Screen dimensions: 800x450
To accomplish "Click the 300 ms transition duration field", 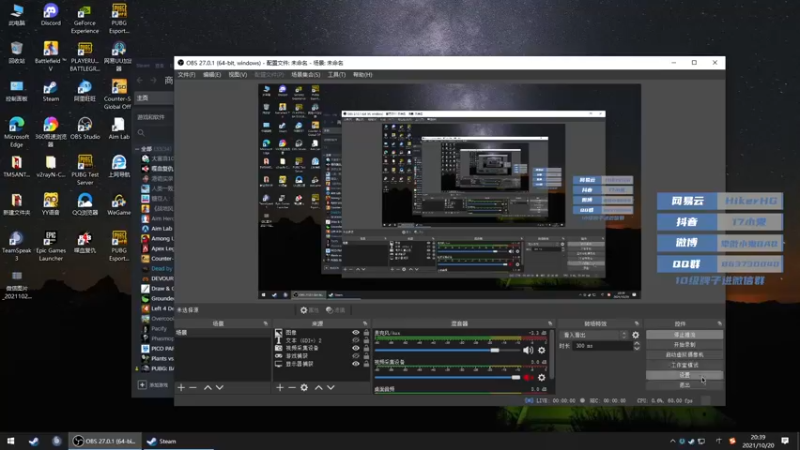I will tap(602, 346).
